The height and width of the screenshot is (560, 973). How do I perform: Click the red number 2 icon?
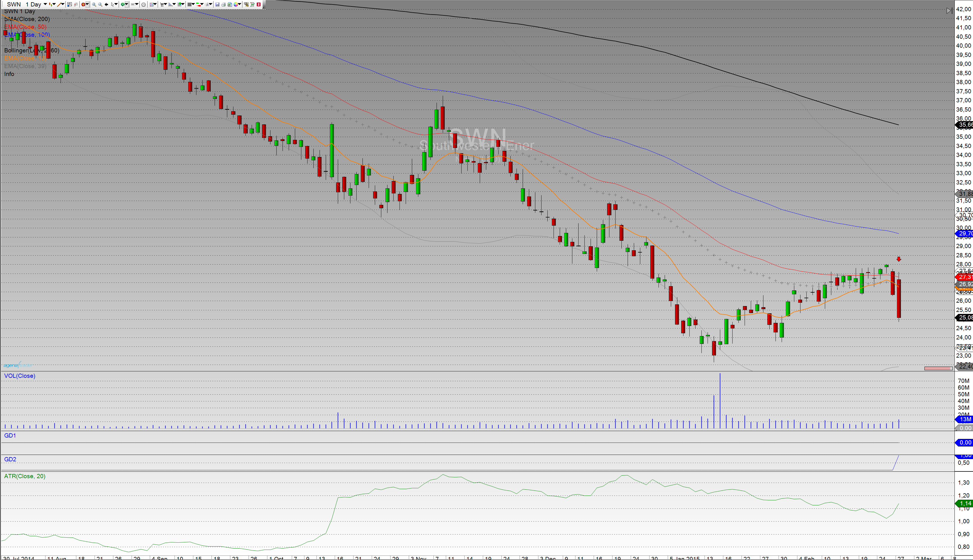pos(259,4)
